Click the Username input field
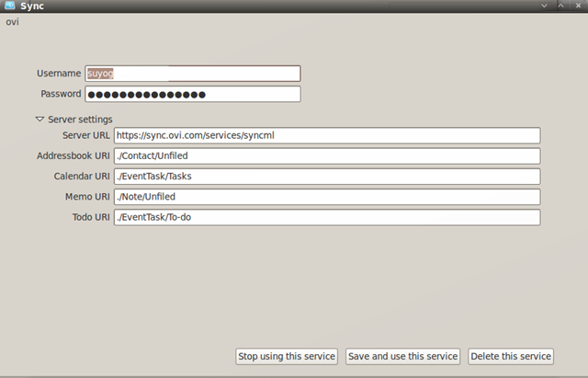Image resolution: width=588 pixels, height=378 pixels. 193,74
